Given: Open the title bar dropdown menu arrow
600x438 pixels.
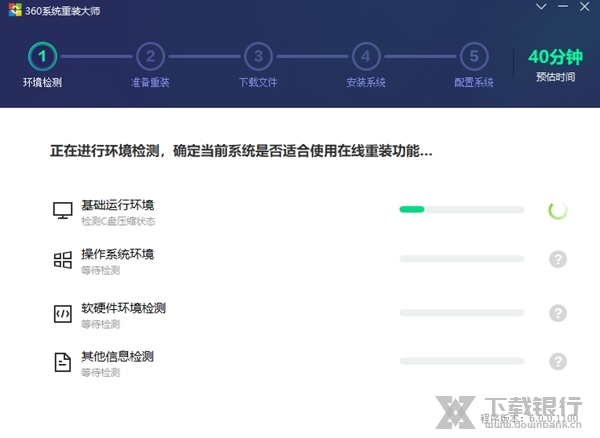Looking at the screenshot, I should point(541,7).
